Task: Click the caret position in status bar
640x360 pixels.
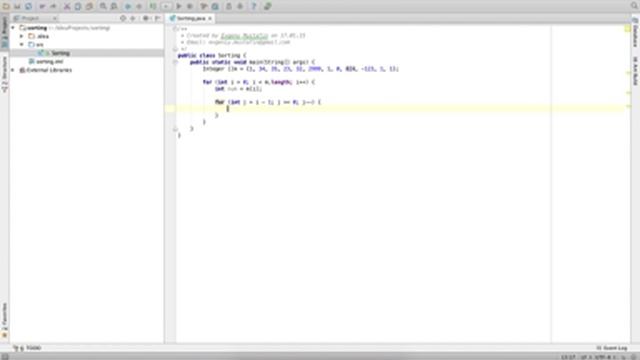Action: [568, 357]
